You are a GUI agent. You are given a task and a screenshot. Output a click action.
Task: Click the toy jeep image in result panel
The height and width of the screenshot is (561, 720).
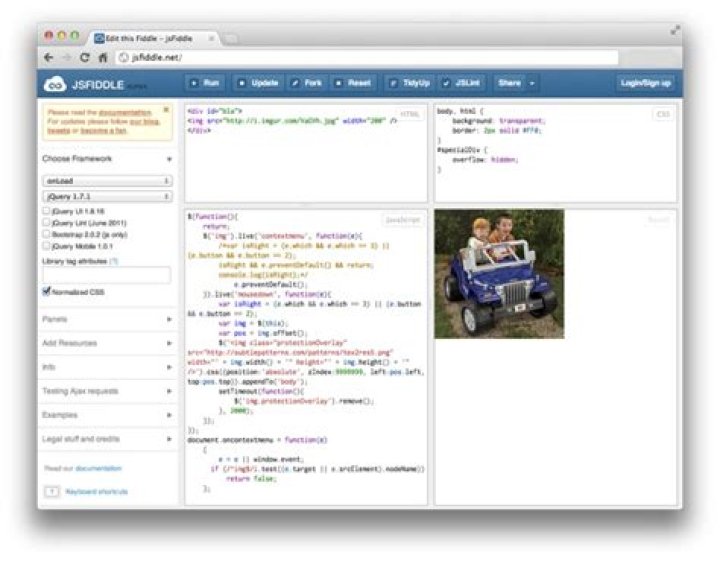click(x=499, y=274)
